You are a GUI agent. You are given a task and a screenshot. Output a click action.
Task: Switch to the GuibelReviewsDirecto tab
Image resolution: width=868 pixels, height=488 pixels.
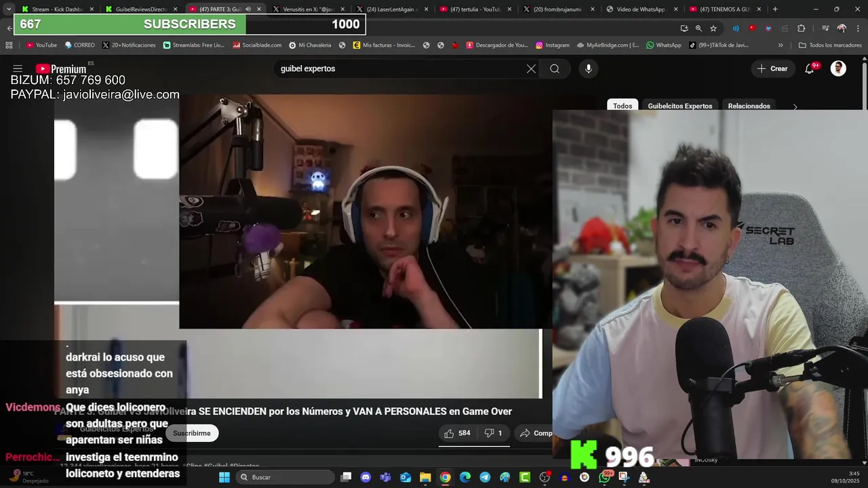click(140, 9)
